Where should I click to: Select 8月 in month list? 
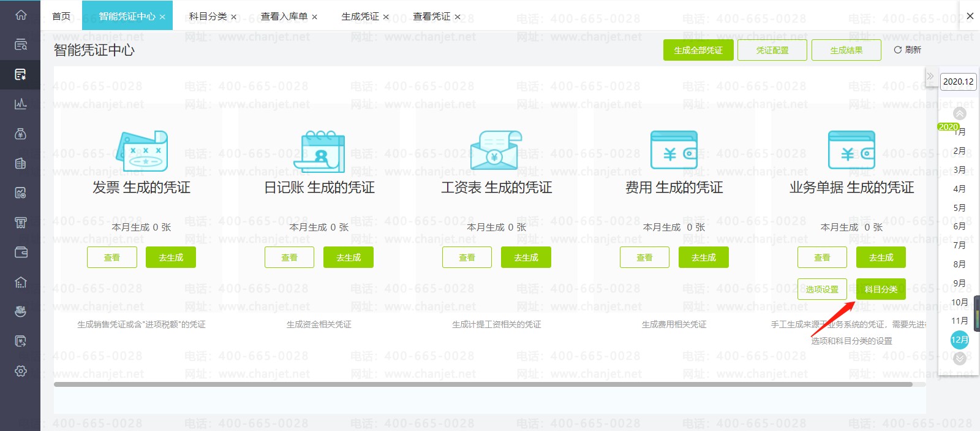coord(960,264)
